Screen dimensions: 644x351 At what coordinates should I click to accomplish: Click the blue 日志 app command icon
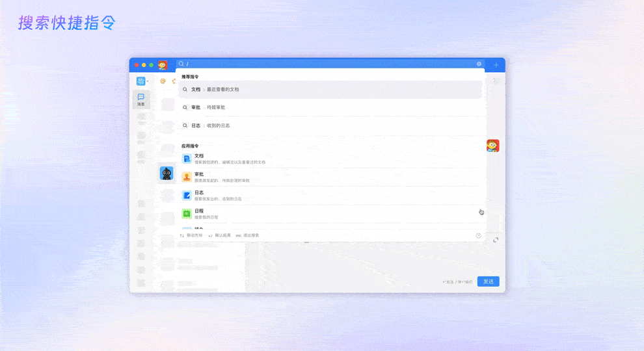click(187, 195)
